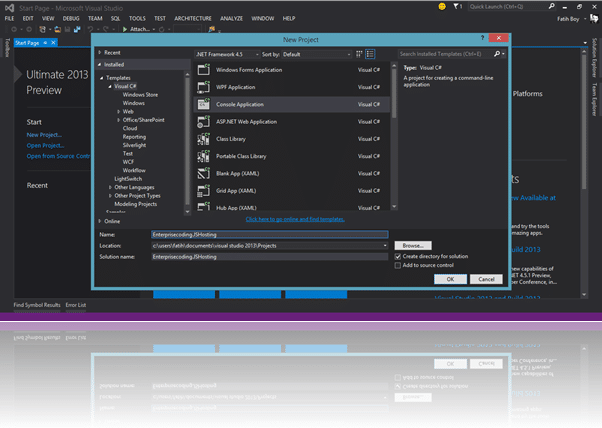Viewport: 602px width, 428px height.
Task: Click the Save toolbar icon
Action: [x=67, y=29]
